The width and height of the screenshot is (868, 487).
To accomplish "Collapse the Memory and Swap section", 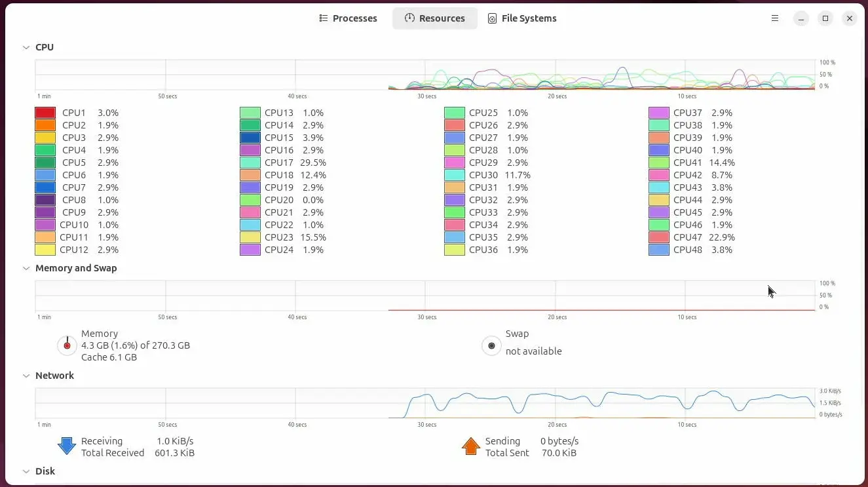I will [26, 268].
